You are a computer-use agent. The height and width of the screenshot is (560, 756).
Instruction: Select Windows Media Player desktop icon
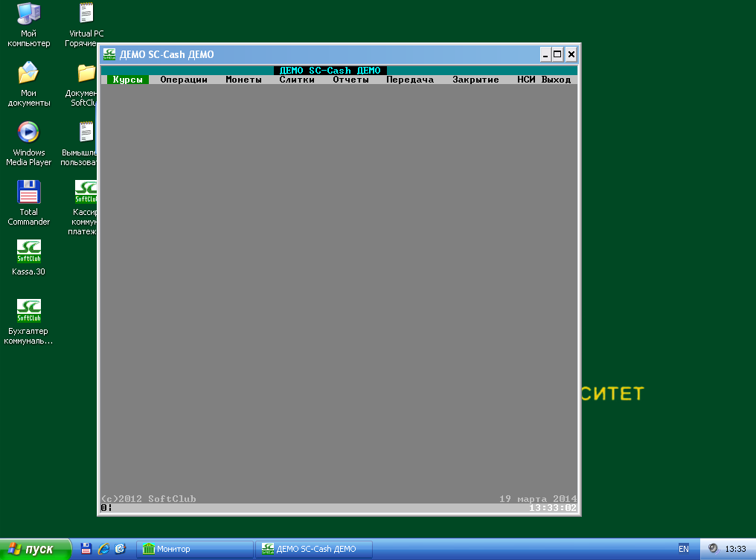(28, 143)
